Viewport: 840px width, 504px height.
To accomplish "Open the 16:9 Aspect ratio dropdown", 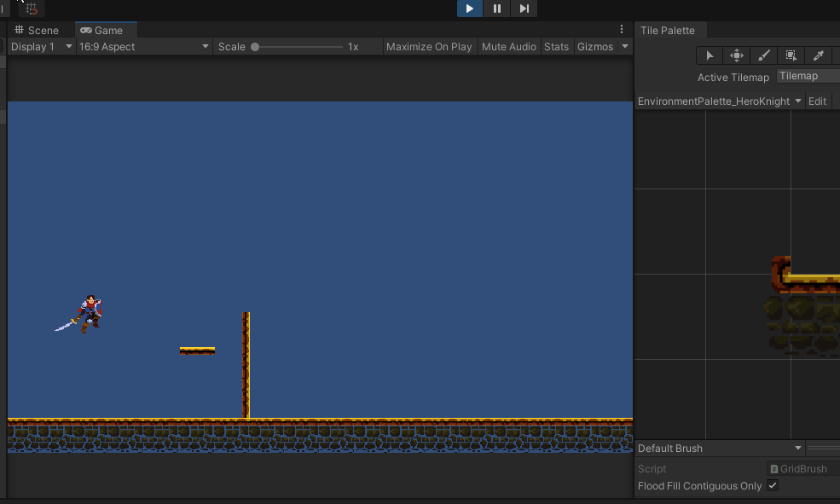I will 143,47.
